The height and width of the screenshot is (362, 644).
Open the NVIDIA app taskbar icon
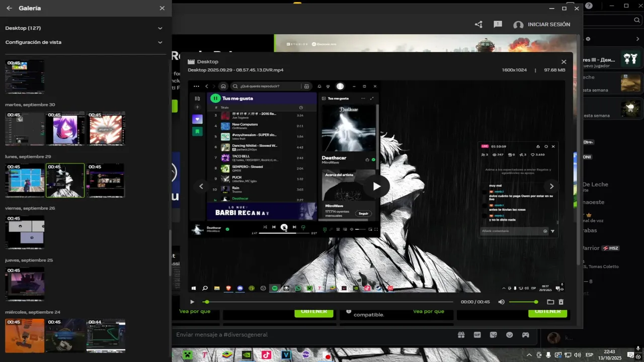click(x=247, y=355)
